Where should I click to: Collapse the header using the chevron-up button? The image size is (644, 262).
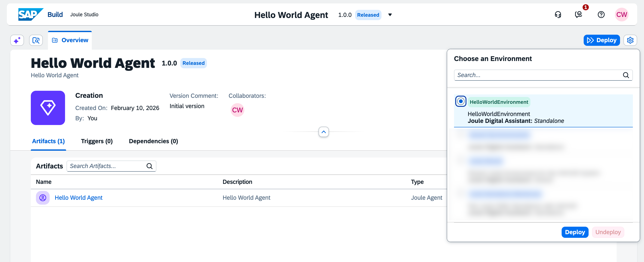323,132
